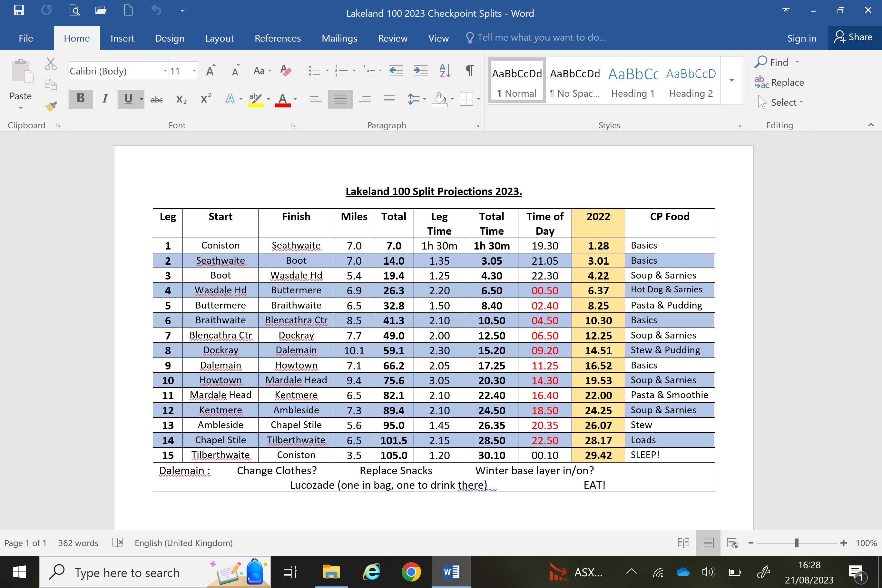Click the Replace button
The image size is (882, 588).
coord(779,83)
